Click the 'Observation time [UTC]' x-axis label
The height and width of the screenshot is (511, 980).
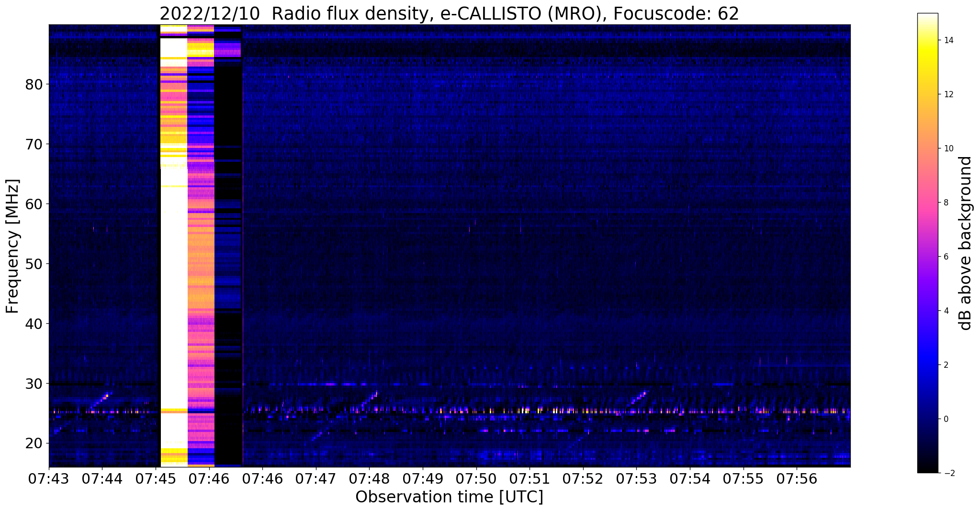449,497
